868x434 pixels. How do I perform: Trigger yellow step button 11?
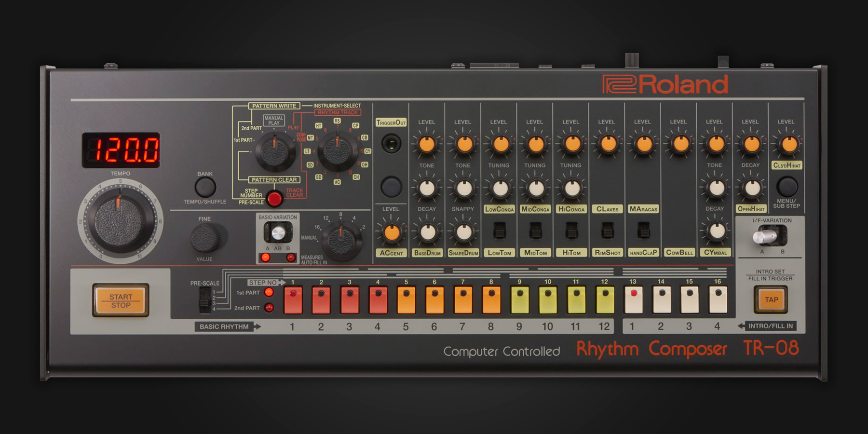576,299
